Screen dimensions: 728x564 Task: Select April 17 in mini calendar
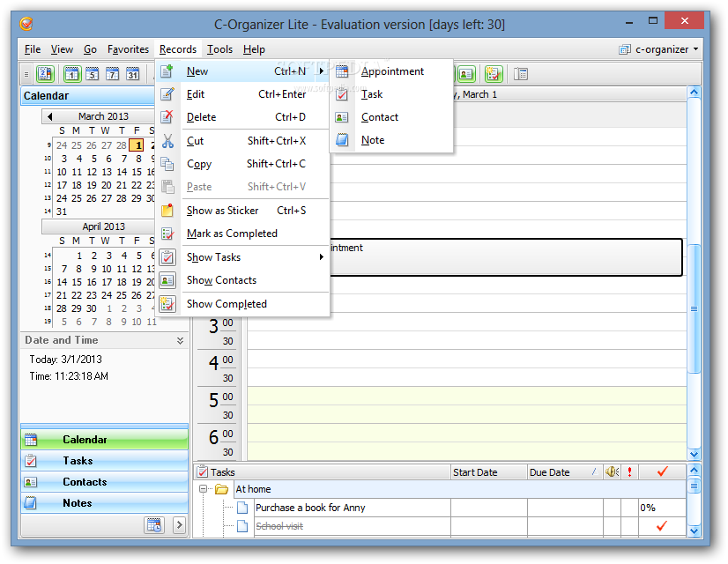click(107, 282)
